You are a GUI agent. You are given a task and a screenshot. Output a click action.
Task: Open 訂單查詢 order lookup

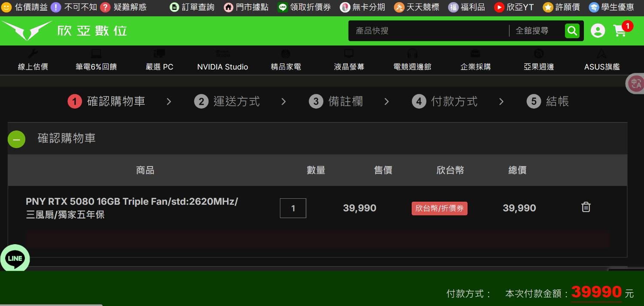click(192, 7)
